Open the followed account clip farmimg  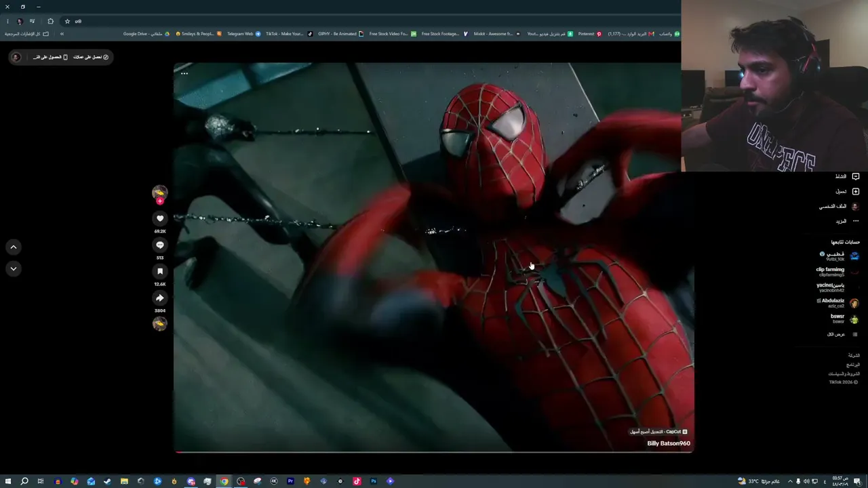click(x=837, y=272)
